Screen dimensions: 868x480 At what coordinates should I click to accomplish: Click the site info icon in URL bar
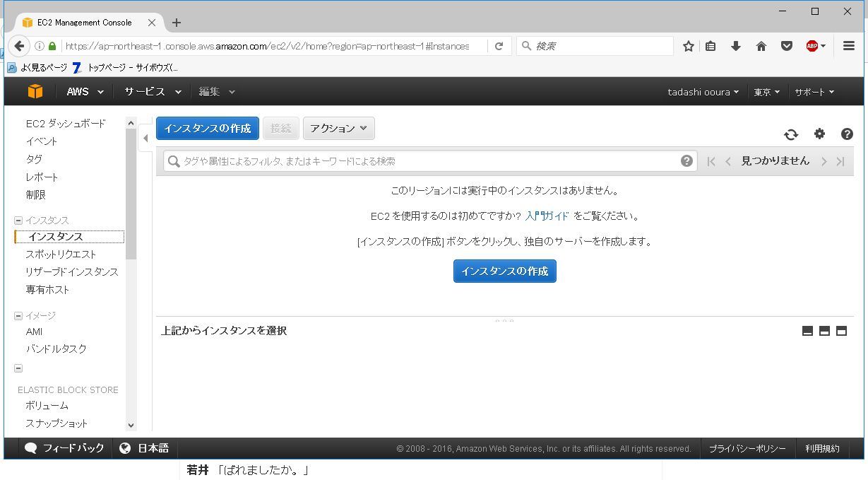pyautogui.click(x=40, y=46)
